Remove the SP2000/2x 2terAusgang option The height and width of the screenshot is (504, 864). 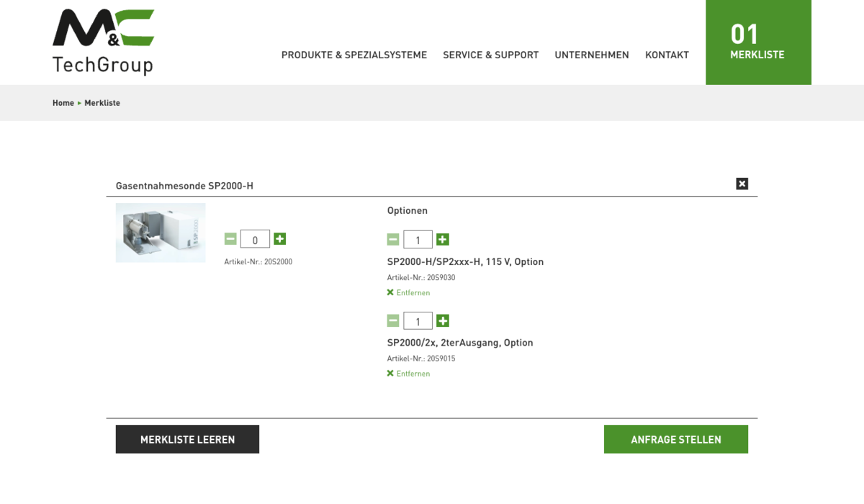pos(408,374)
